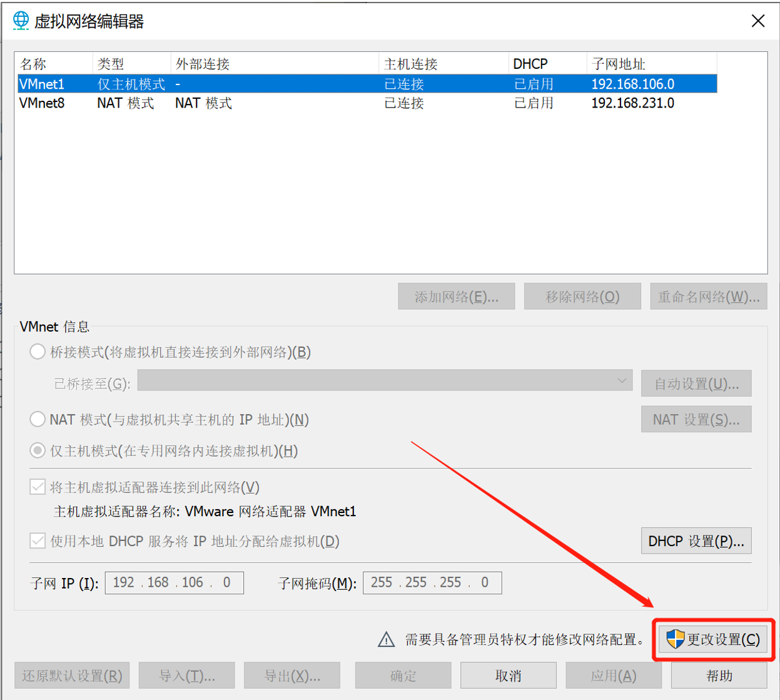Screen dimensions: 780x700
Task: Click the 导入(T)... button
Action: [187, 676]
